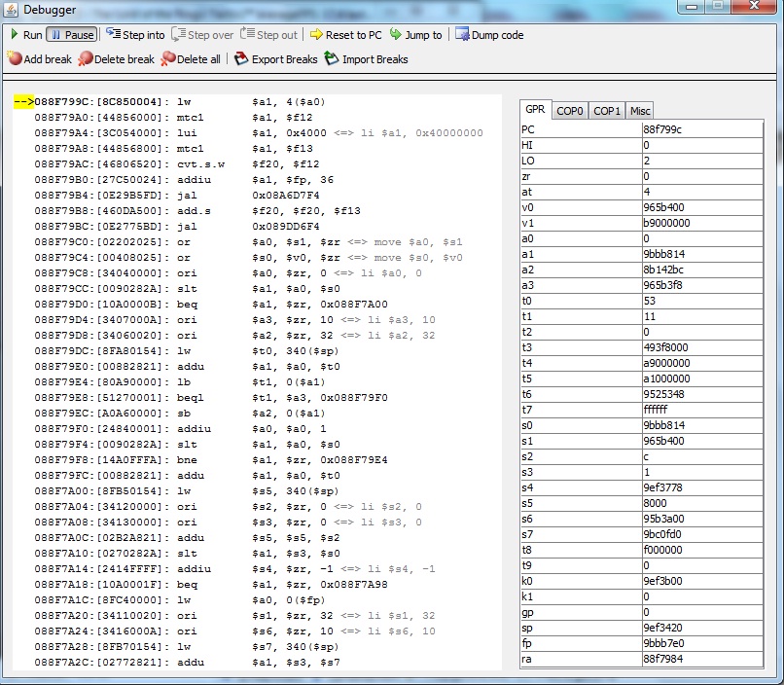Open the Misc register tab

coord(639,111)
